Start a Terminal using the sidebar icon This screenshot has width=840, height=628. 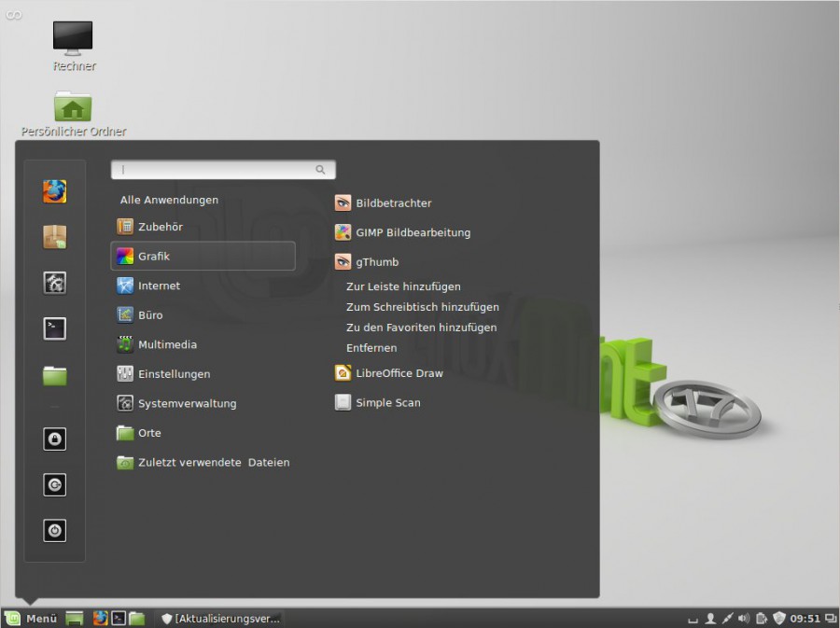coord(54,328)
